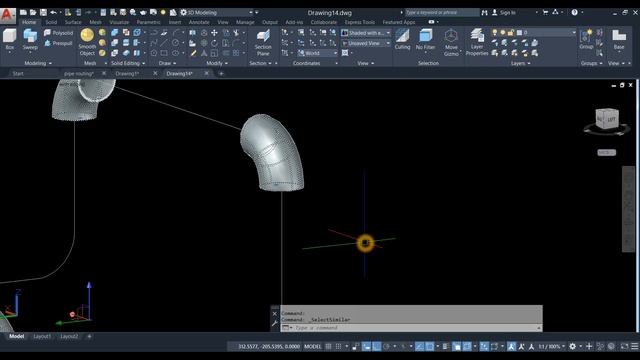Viewport: 640px width, 360px height.
Task: Expand the Modeling panel
Action: pyautogui.click(x=38, y=63)
